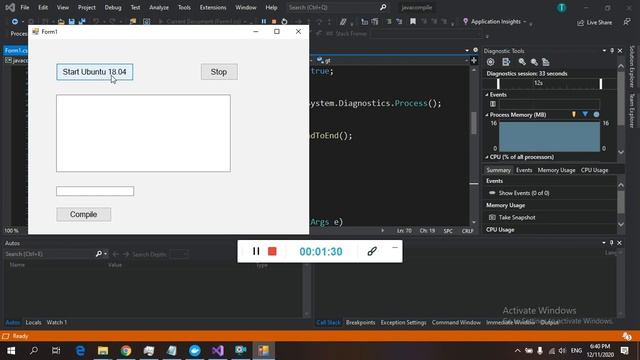
Task: Click the send feedback icon near Live Share
Action: [627, 22]
